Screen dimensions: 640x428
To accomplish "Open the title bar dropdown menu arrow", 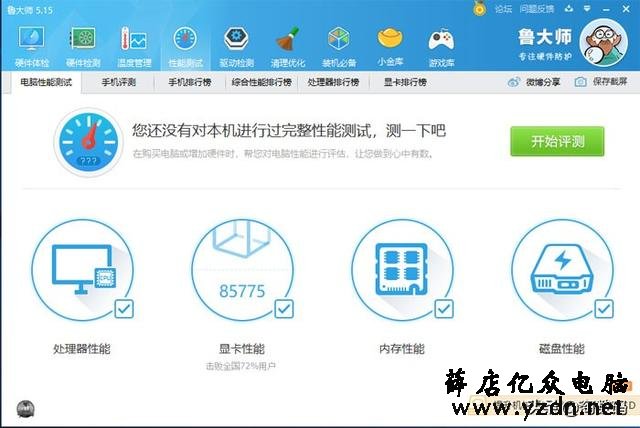I will click(587, 9).
